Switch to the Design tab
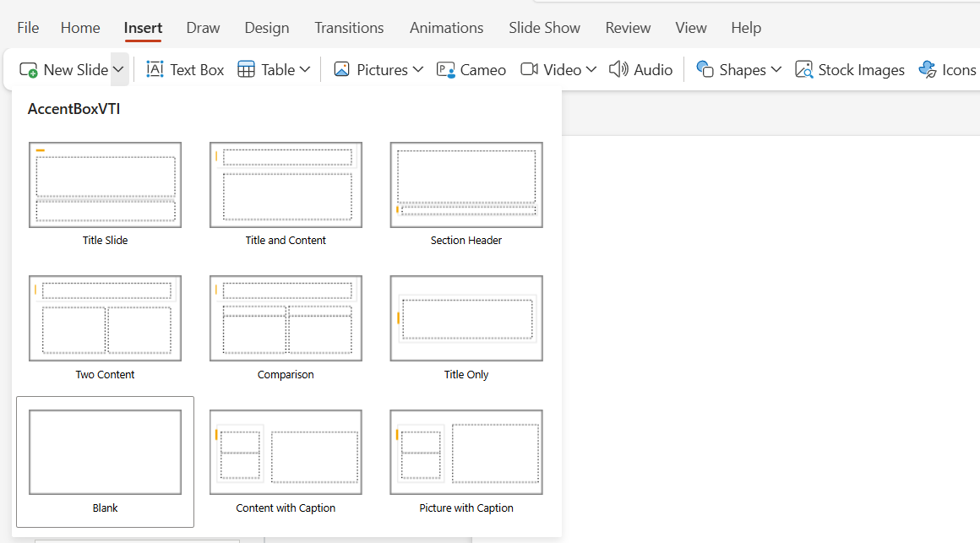 [266, 28]
